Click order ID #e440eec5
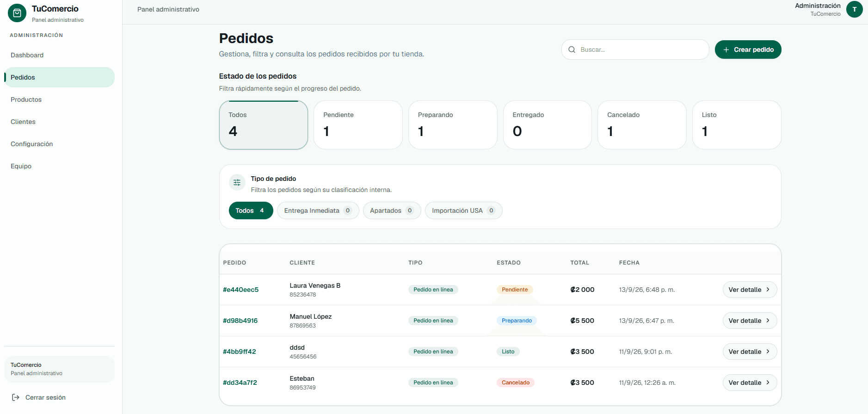 240,290
